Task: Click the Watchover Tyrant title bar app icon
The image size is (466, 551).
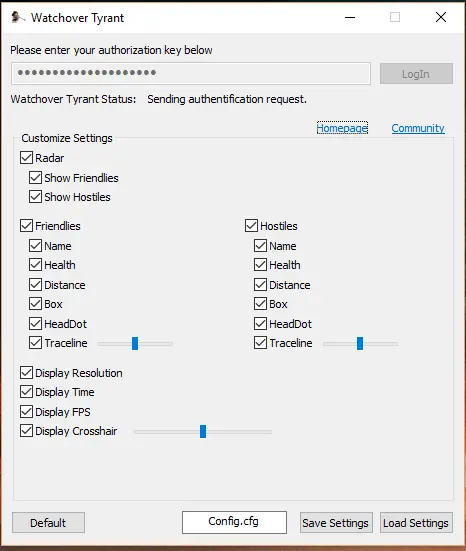Action: point(18,17)
